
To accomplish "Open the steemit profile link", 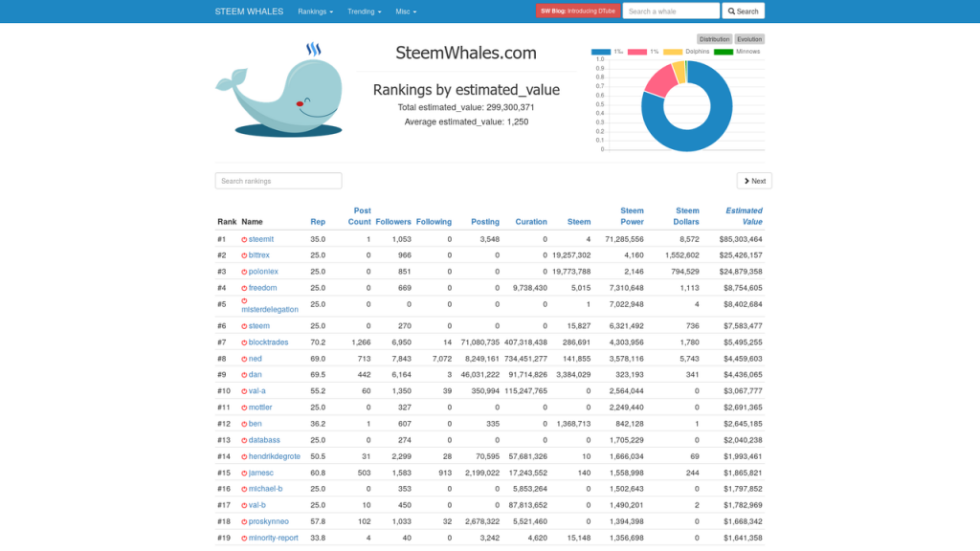I will pyautogui.click(x=261, y=239).
